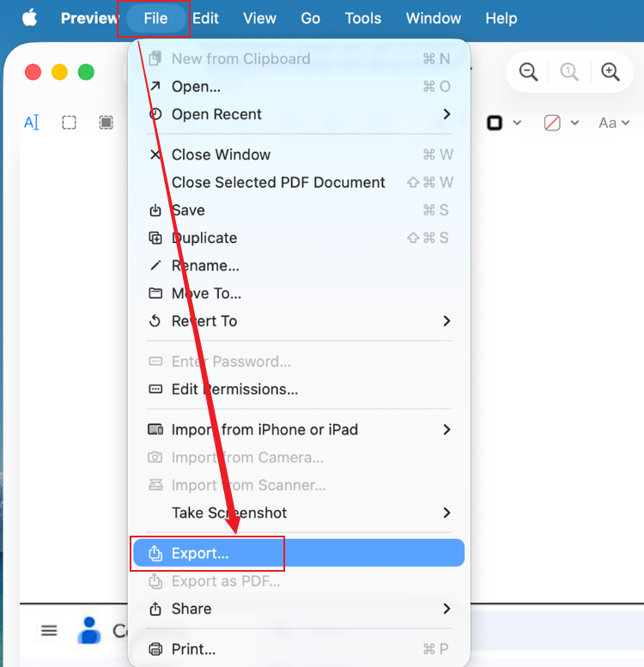Expand the Take Screenshot submenu
This screenshot has width=644, height=667.
(299, 512)
